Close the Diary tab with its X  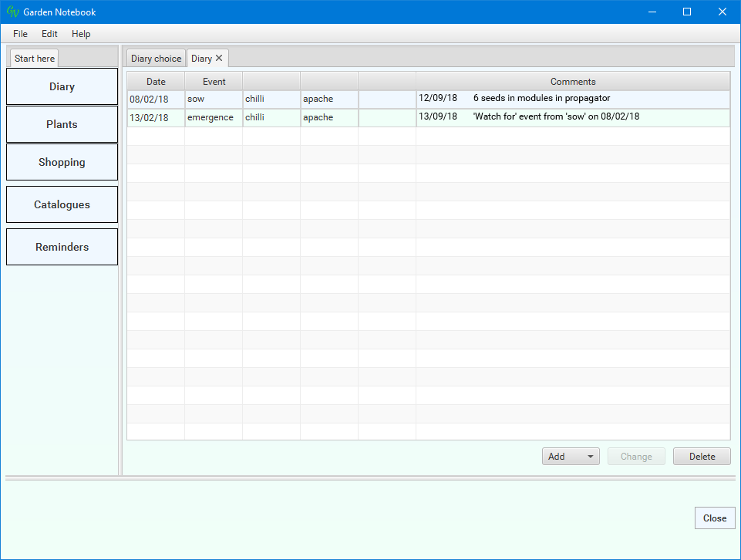219,58
